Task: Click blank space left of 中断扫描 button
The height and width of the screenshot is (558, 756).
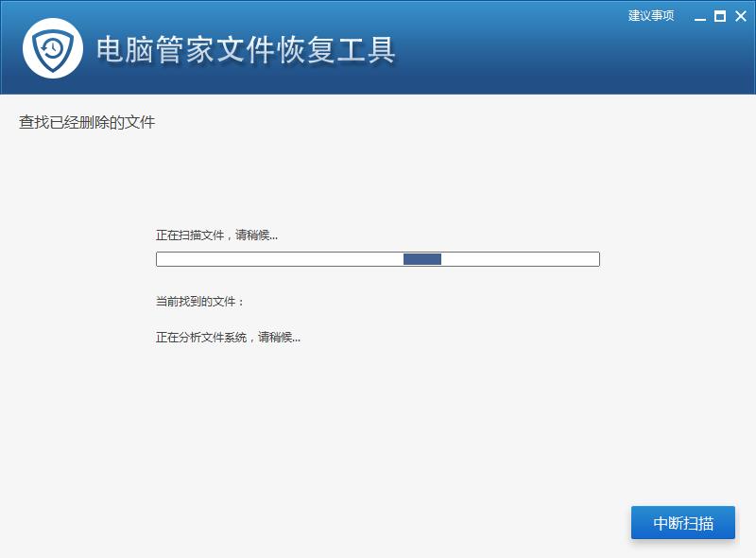Action: point(378,523)
